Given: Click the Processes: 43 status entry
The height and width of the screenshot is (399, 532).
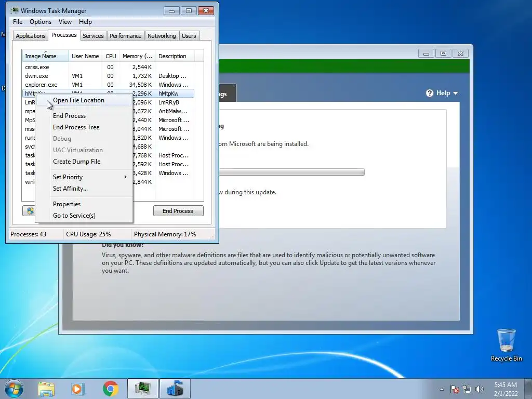Looking at the screenshot, I should pyautogui.click(x=28, y=234).
